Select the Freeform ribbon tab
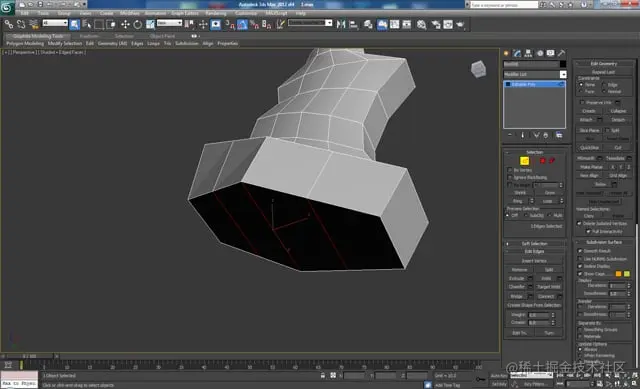 point(89,36)
